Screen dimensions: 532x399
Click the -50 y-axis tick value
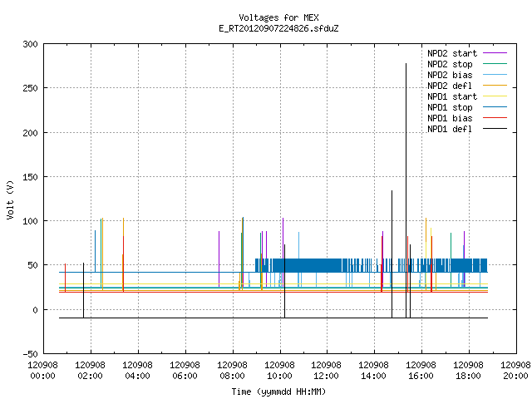[x=30, y=354]
